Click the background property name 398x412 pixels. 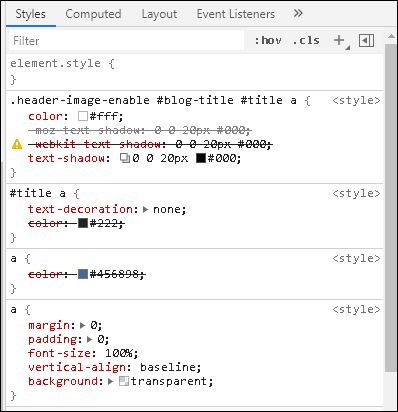(x=63, y=381)
